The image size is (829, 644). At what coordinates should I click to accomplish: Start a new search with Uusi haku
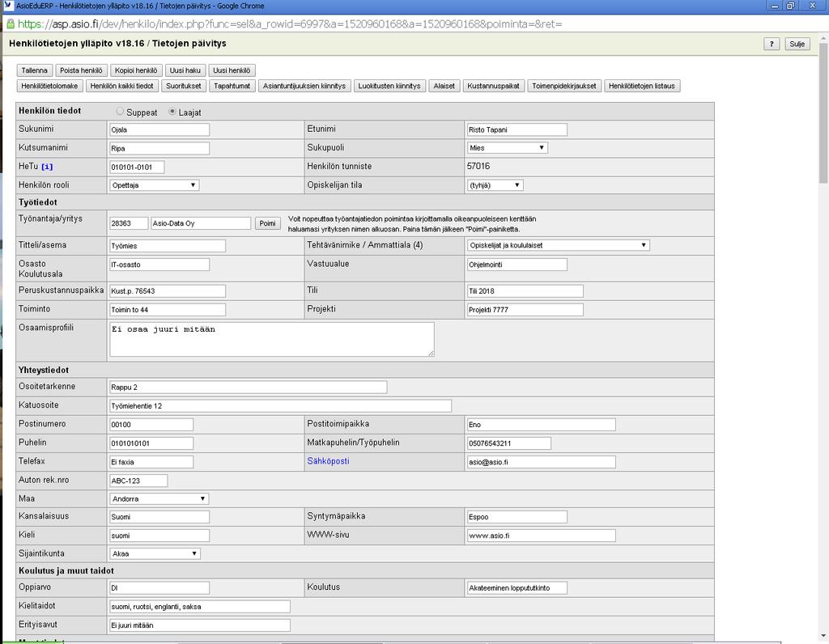point(185,70)
